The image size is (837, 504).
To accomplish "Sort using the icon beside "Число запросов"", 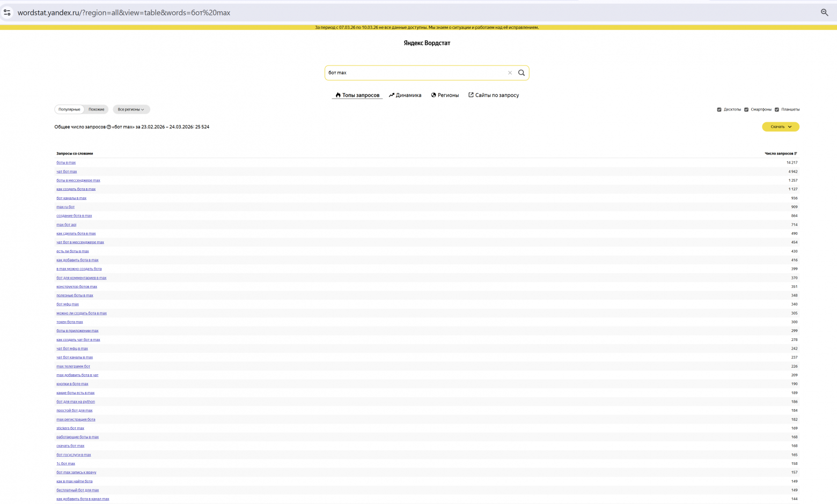I will click(x=796, y=154).
